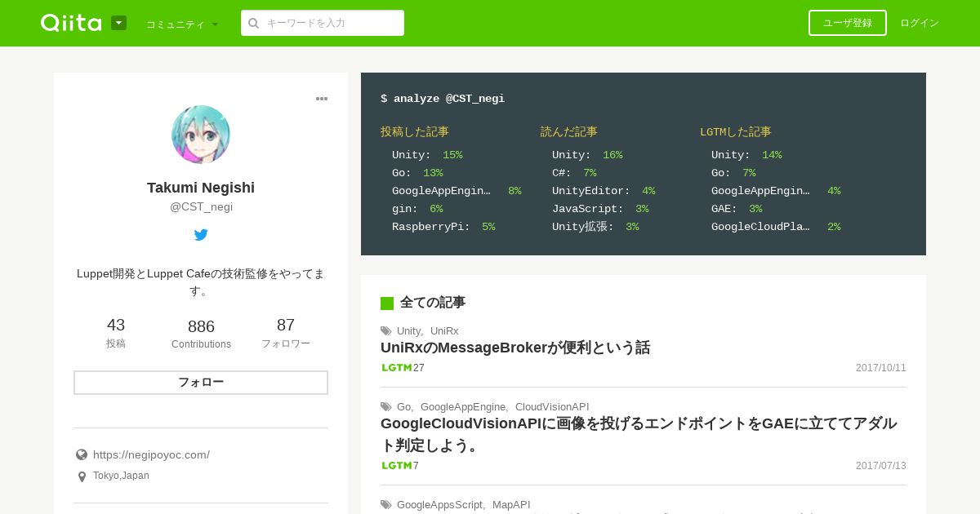Click GoogleCloudPla… 2% entry

point(776,227)
